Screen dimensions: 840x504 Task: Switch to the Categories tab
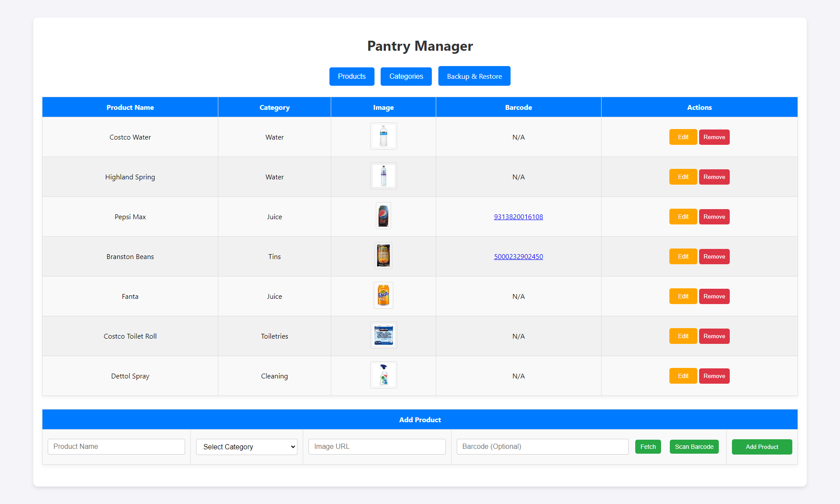click(406, 77)
